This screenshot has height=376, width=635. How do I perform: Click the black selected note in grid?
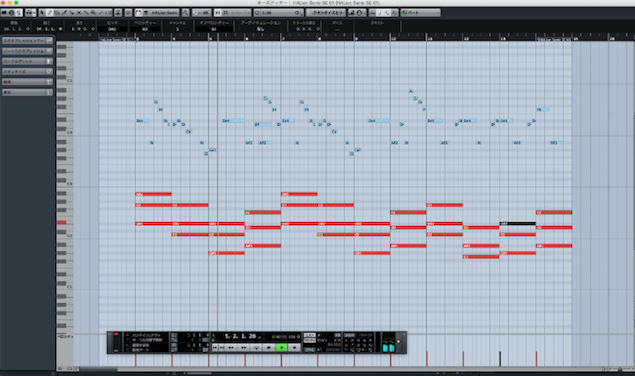(518, 223)
